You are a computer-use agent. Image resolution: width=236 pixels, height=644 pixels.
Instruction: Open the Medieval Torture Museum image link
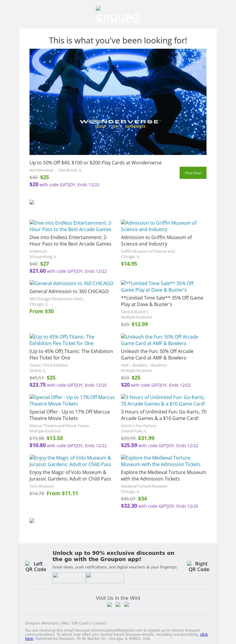pyautogui.click(x=160, y=461)
